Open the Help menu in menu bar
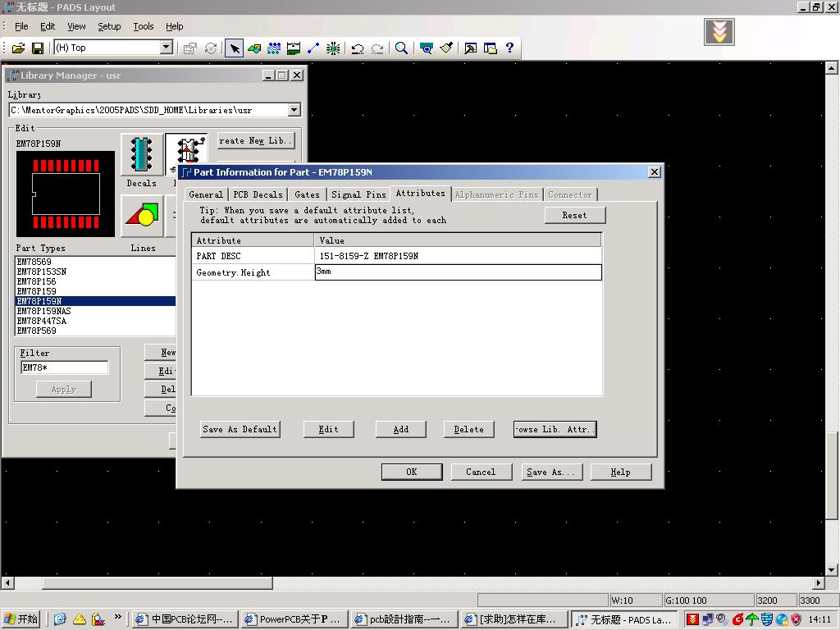 [x=174, y=26]
